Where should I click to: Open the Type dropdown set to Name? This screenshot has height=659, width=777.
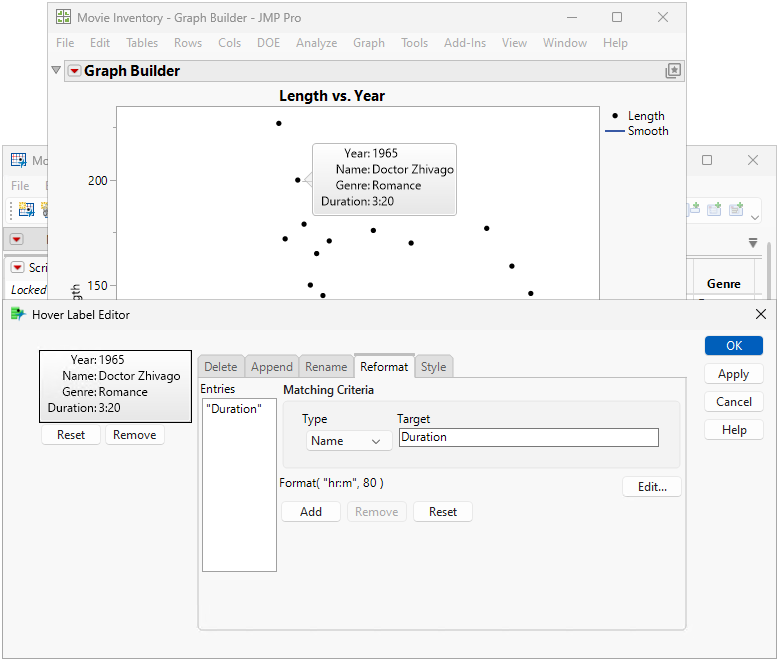(x=347, y=441)
